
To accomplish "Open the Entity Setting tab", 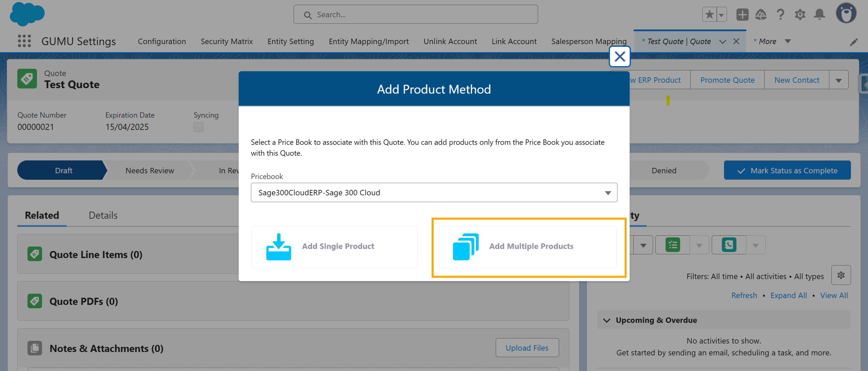I will coord(291,41).
